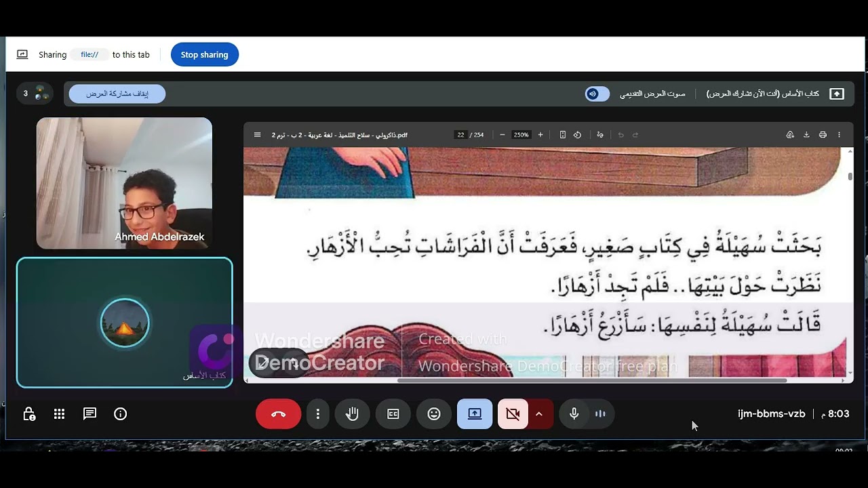868x488 pixels.
Task: Open the chat with everyone panel
Action: 90,414
